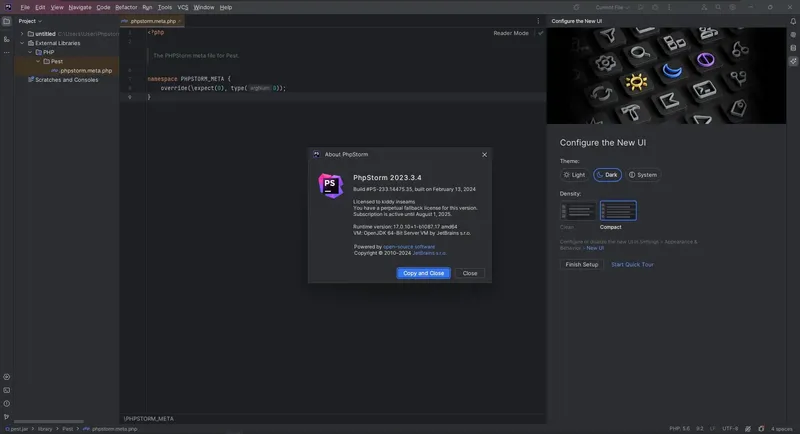The image size is (800, 434).
Task: Switch to .phpstorm.meta.php editor tab
Action: point(152,21)
